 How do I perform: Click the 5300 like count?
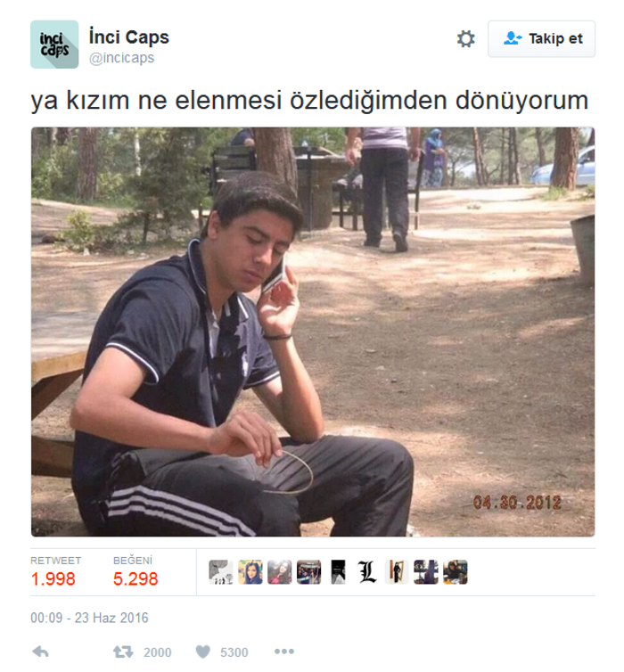(234, 652)
